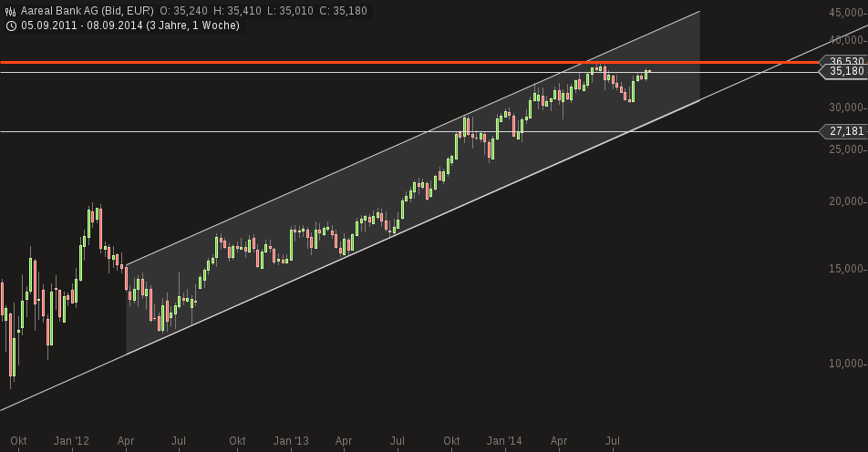The width and height of the screenshot is (868, 452).
Task: Click the low value L: 35,010
Action: tap(290, 11)
